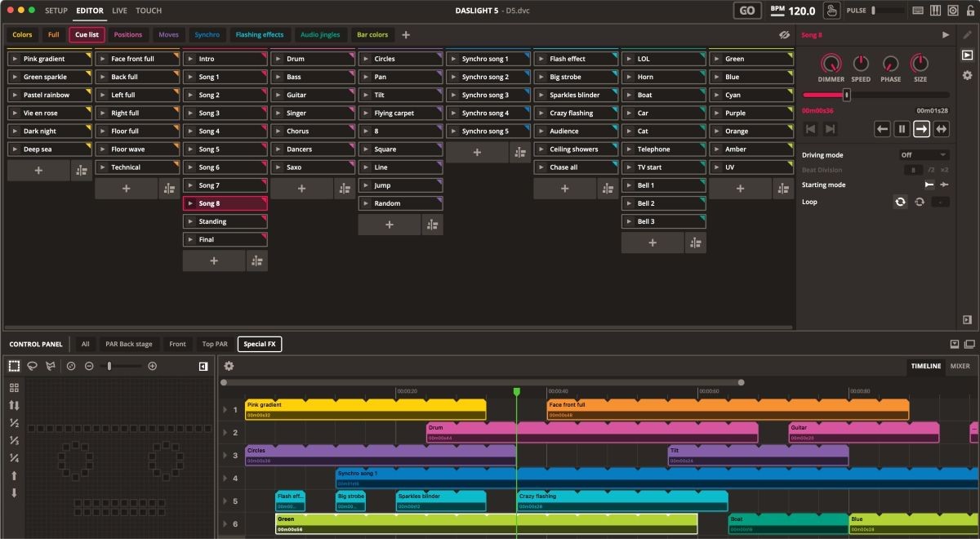
Task: Open the pencil edit icon in sidebar
Action: [968, 35]
